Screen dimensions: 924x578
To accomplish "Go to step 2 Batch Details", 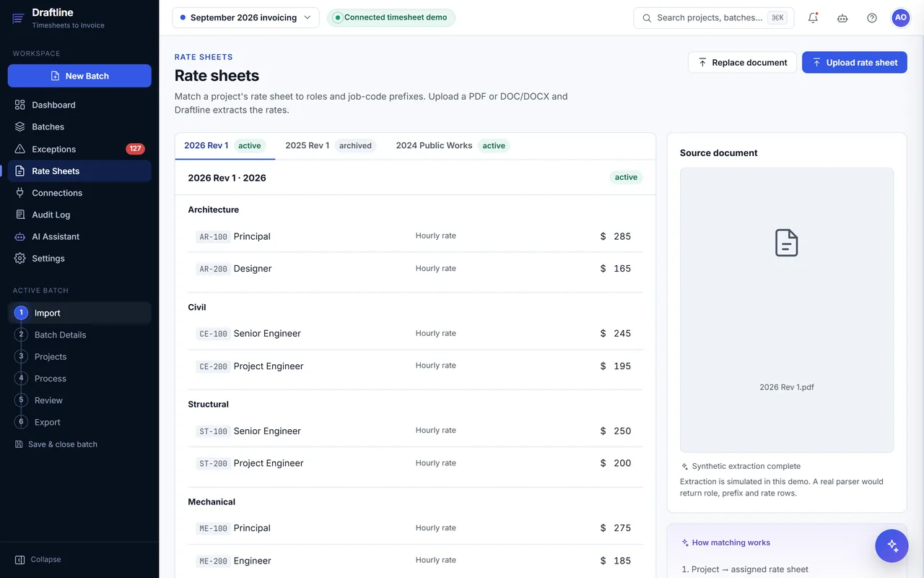I will click(79, 335).
